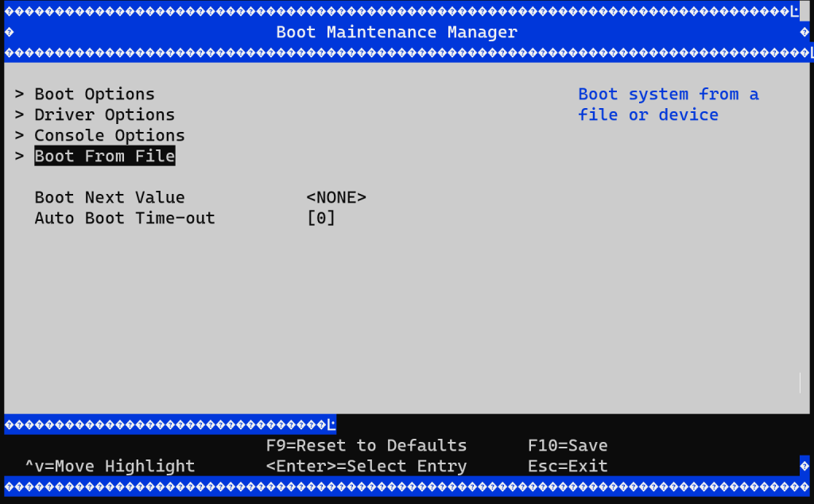Click the Boot Next Value label
Image resolution: width=814 pixels, height=504 pixels.
109,198
